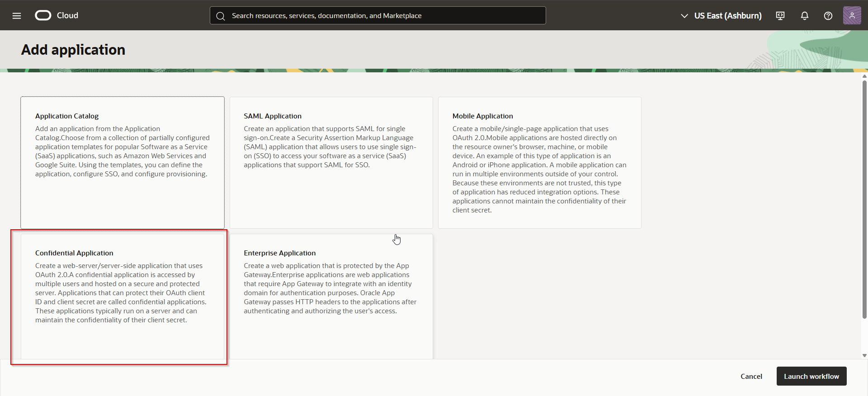Expand the US East (Ashburn) region dropdown
The height and width of the screenshot is (396, 868).
727,16
